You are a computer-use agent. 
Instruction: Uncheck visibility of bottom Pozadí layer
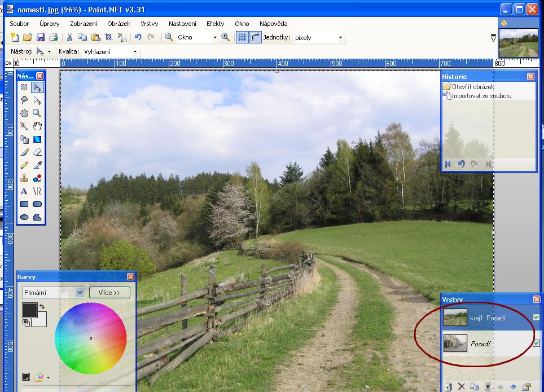[536, 343]
